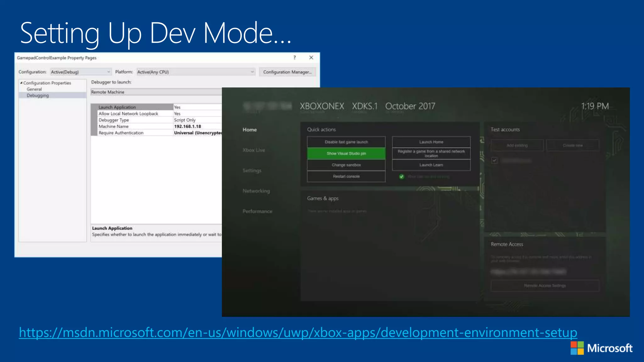Image resolution: width=644 pixels, height=362 pixels.
Task: Select Xbox Live in Dev Home menu
Action: click(x=254, y=150)
